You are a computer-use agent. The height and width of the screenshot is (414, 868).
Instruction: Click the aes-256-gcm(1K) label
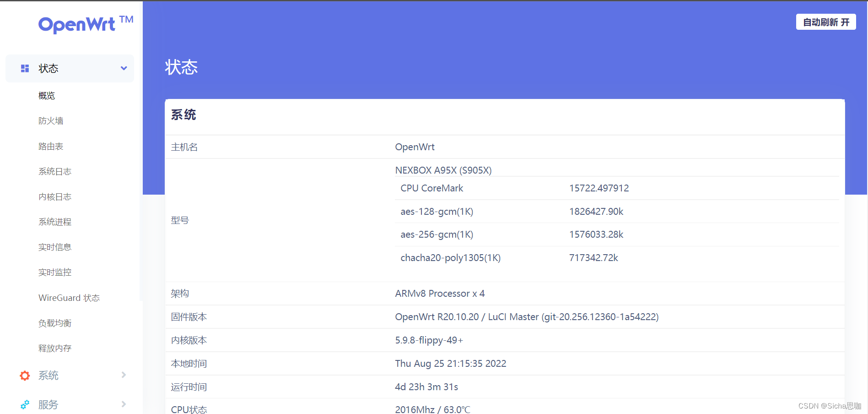(x=437, y=234)
